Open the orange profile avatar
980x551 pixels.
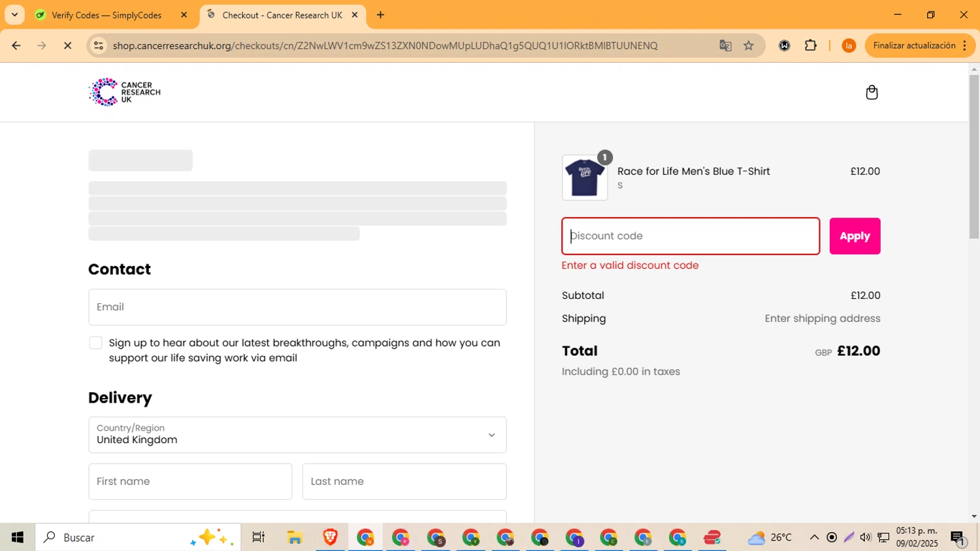pos(849,46)
